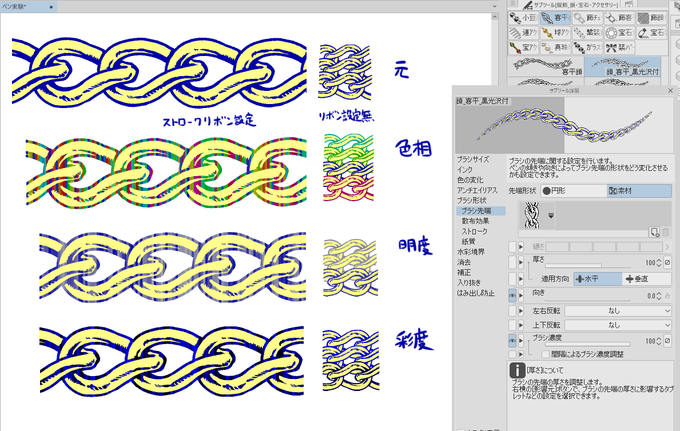Screen dimensions: 680x431
Task: Toggle 向き visibility in Tool Property
Action: (512, 295)
